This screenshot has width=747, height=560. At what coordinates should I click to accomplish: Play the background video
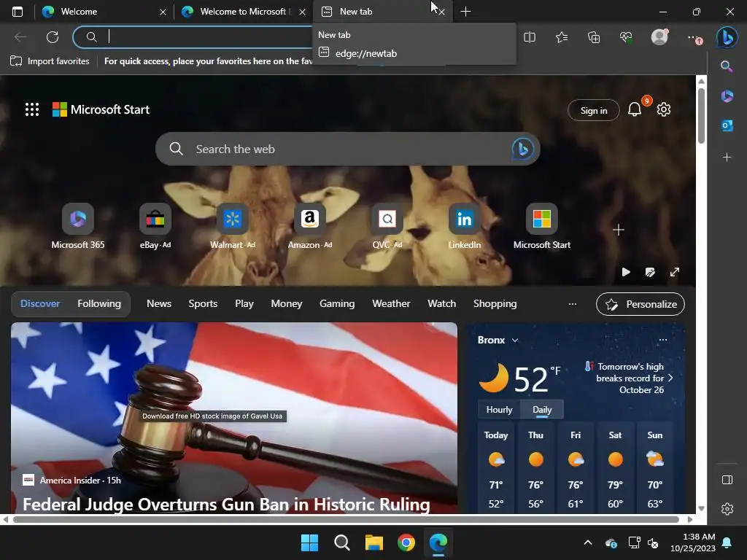626,272
